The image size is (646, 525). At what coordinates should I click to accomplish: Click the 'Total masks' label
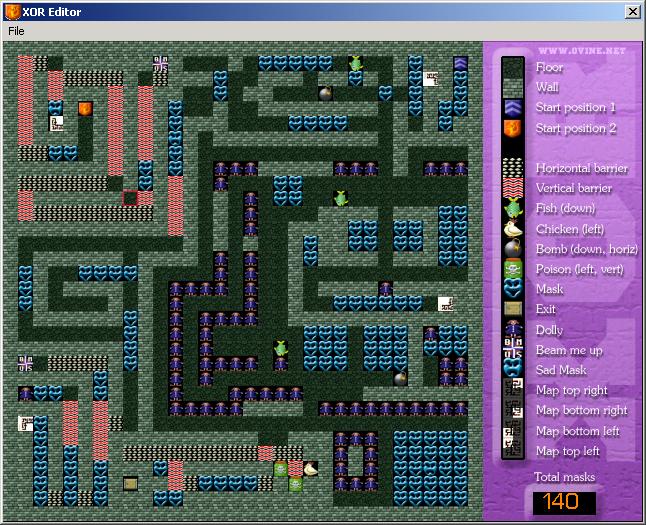(x=564, y=477)
